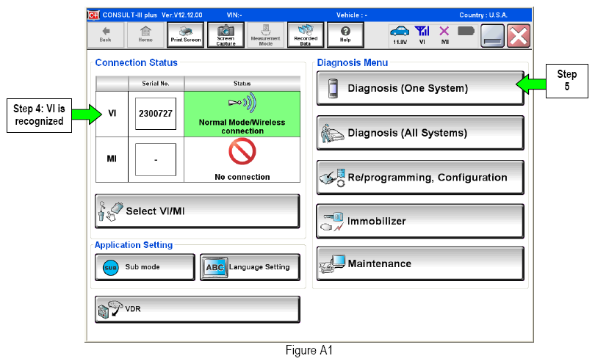The width and height of the screenshot is (595, 364).
Task: Click the VI signal status icon
Action: (x=422, y=35)
